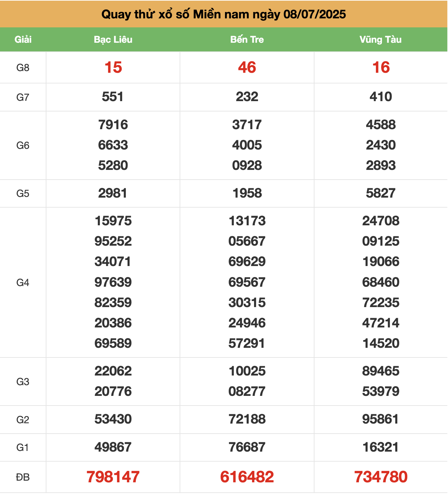Screen dimensions: 448x494
Task: Click the Bến Tre column header
Action: [247, 39]
